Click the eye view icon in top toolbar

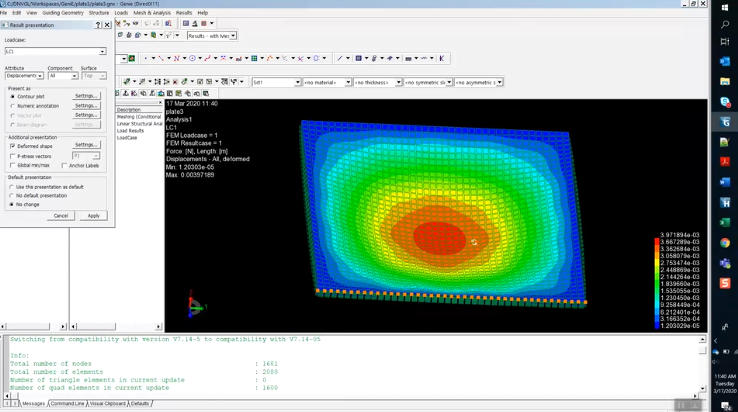pyautogui.click(x=136, y=23)
